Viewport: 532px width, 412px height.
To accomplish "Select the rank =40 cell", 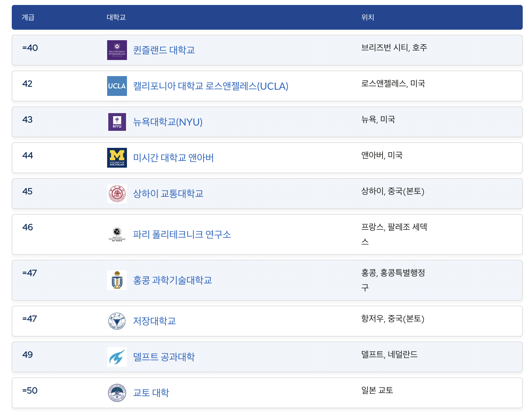I will [30, 48].
